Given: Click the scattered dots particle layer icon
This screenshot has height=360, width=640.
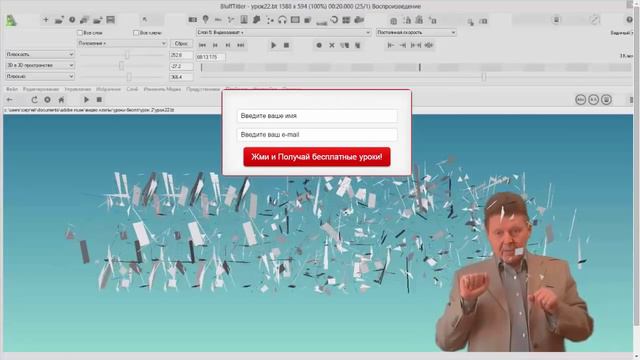Looking at the screenshot, I should pos(270,20).
